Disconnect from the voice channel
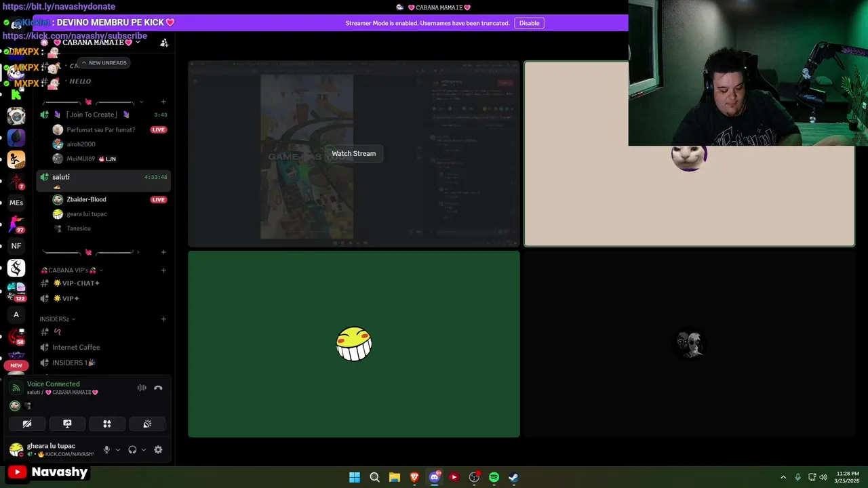868x488 pixels. click(x=158, y=388)
